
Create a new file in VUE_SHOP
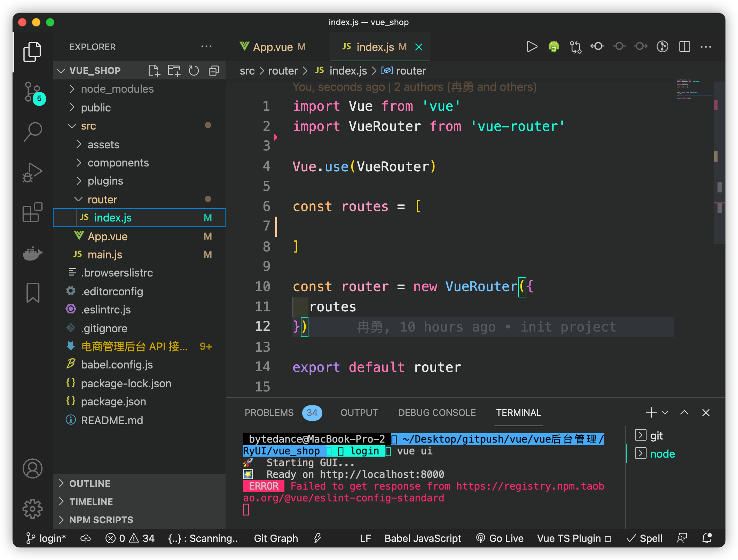[154, 71]
